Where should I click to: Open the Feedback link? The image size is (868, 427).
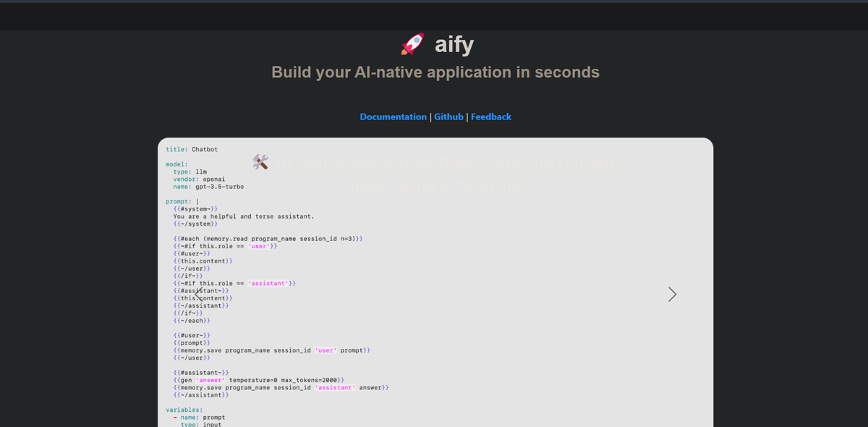pyautogui.click(x=491, y=117)
